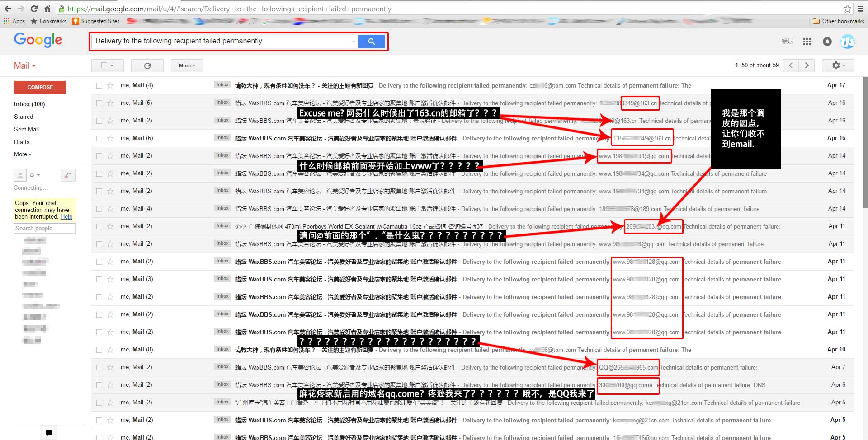Expand the Mail label dropdown

click(33, 66)
